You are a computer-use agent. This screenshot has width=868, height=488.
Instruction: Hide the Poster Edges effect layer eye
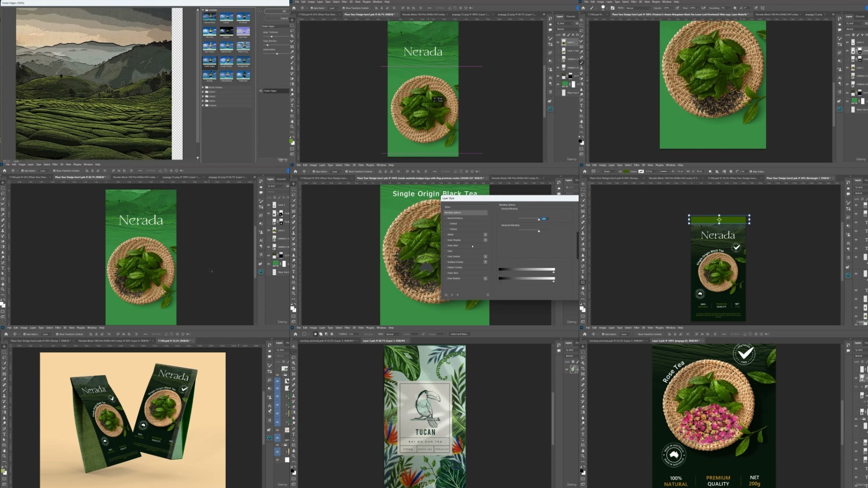(x=260, y=91)
